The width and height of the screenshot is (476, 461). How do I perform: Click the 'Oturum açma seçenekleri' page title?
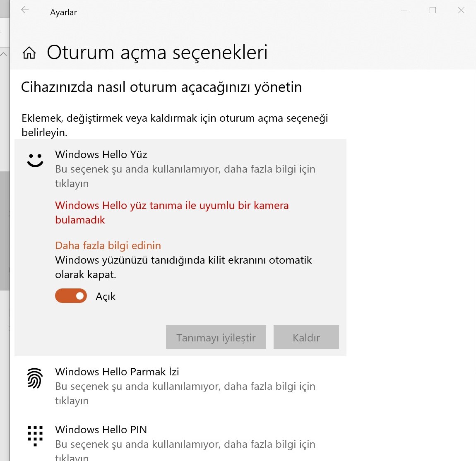157,52
